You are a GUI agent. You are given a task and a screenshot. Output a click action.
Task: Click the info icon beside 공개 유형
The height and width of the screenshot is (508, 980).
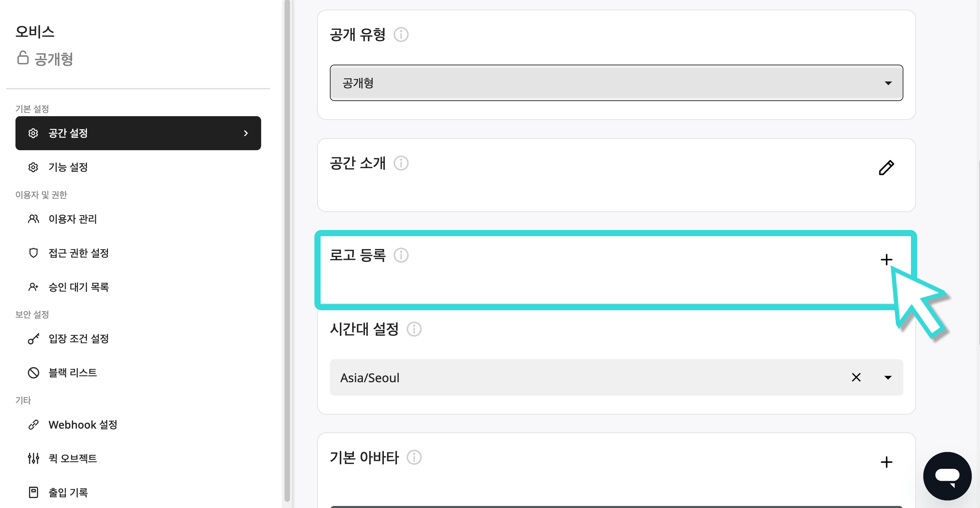pyautogui.click(x=401, y=35)
